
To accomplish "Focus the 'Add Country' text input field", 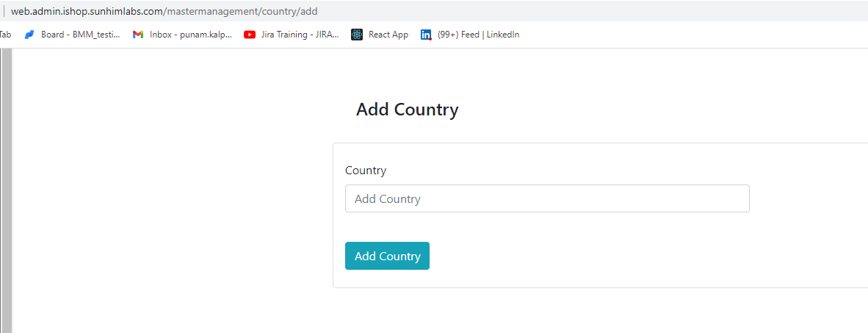I will [x=547, y=198].
